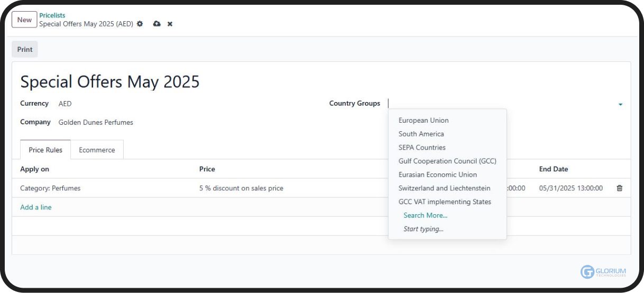Image resolution: width=644 pixels, height=293 pixels.
Task: Pick GCC VAT implementing States
Action: 445,202
